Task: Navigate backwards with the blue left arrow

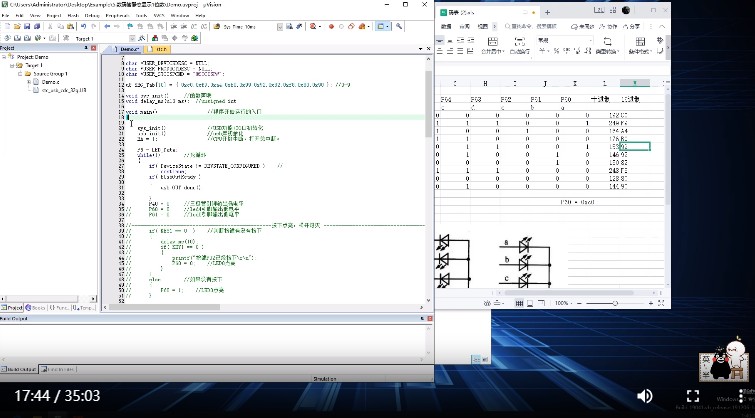Action: click(107, 26)
